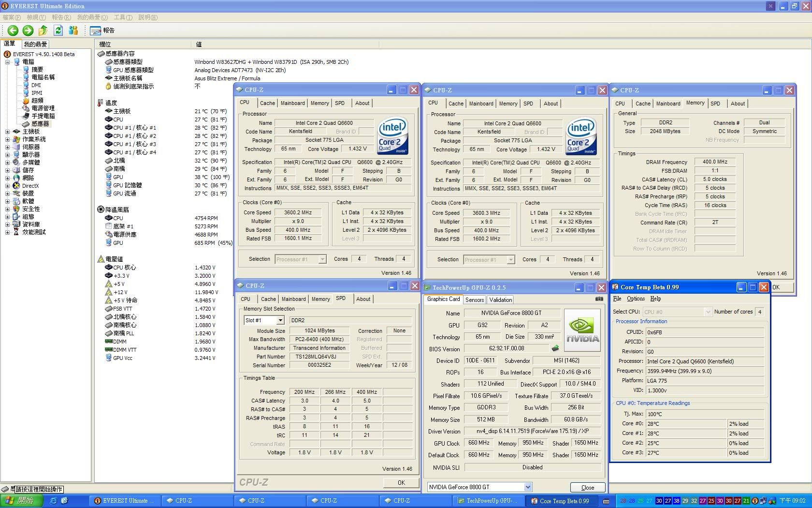Viewport: 812px width, 508px height.
Task: Click Close button in GPU-Z
Action: [x=588, y=487]
